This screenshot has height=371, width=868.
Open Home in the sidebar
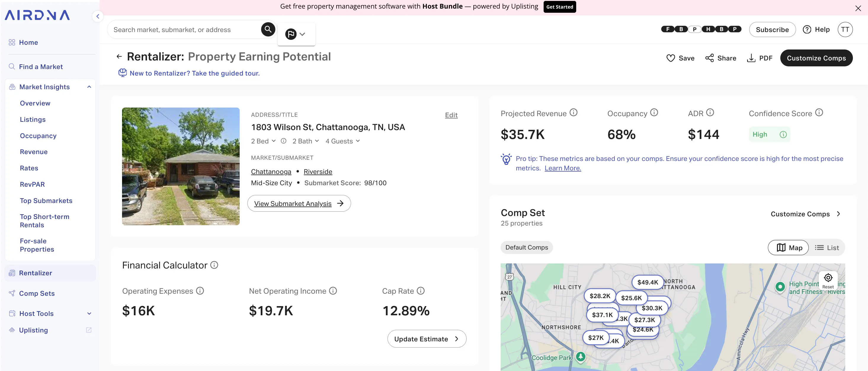point(28,42)
